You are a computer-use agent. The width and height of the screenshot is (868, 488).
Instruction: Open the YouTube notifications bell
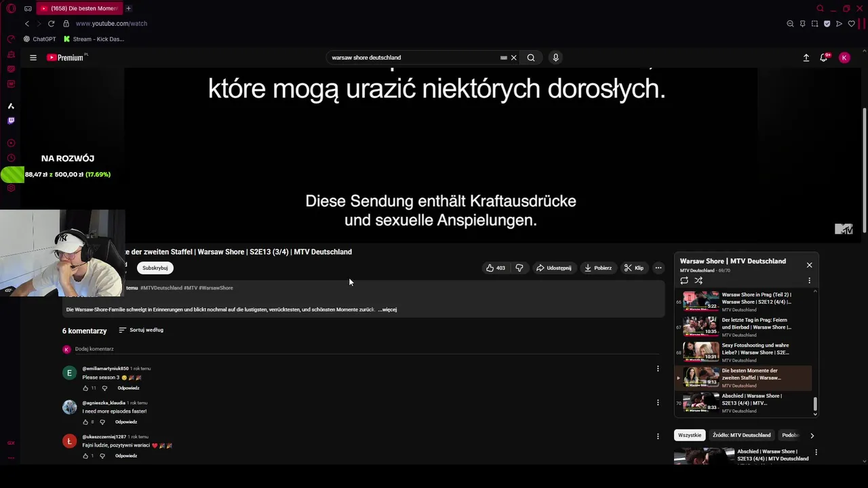point(824,58)
